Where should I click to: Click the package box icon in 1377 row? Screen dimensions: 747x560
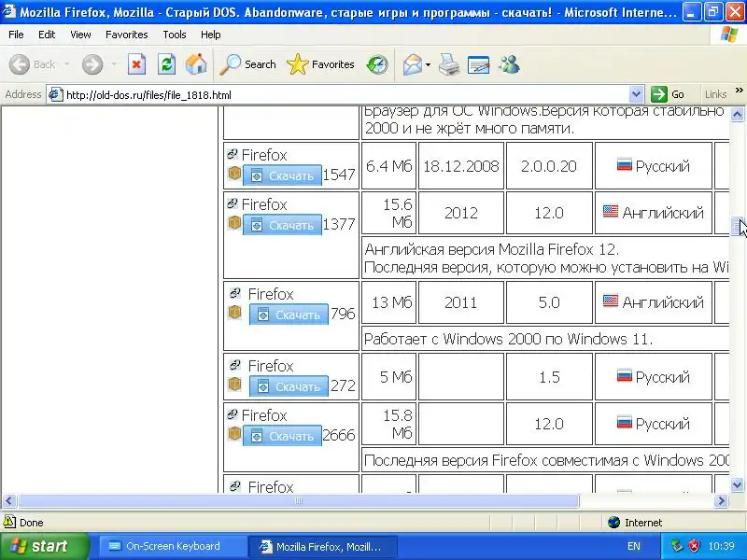click(x=234, y=222)
